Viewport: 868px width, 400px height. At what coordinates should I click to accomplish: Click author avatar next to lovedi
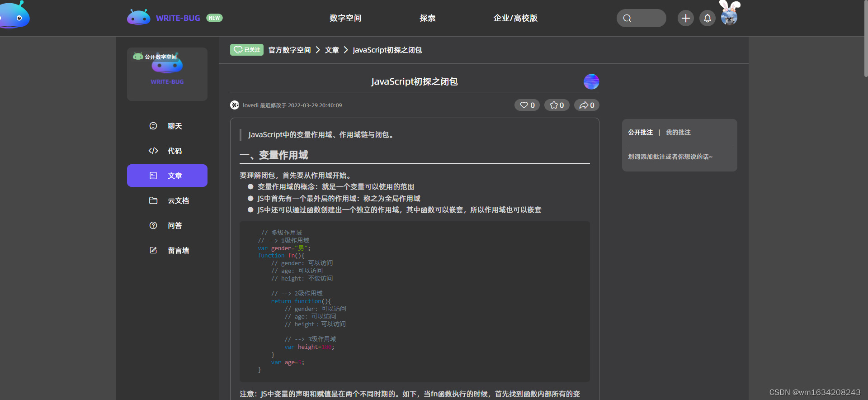tap(235, 105)
